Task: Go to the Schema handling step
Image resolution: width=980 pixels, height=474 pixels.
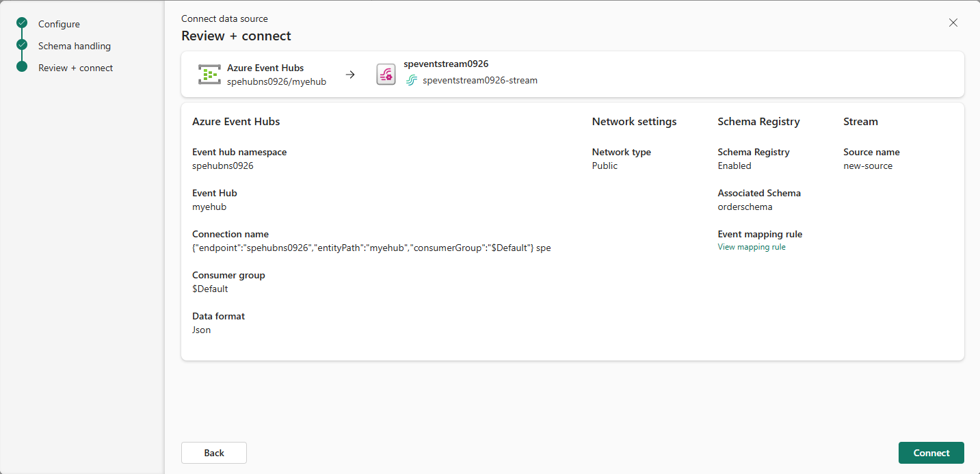Action: coord(75,46)
